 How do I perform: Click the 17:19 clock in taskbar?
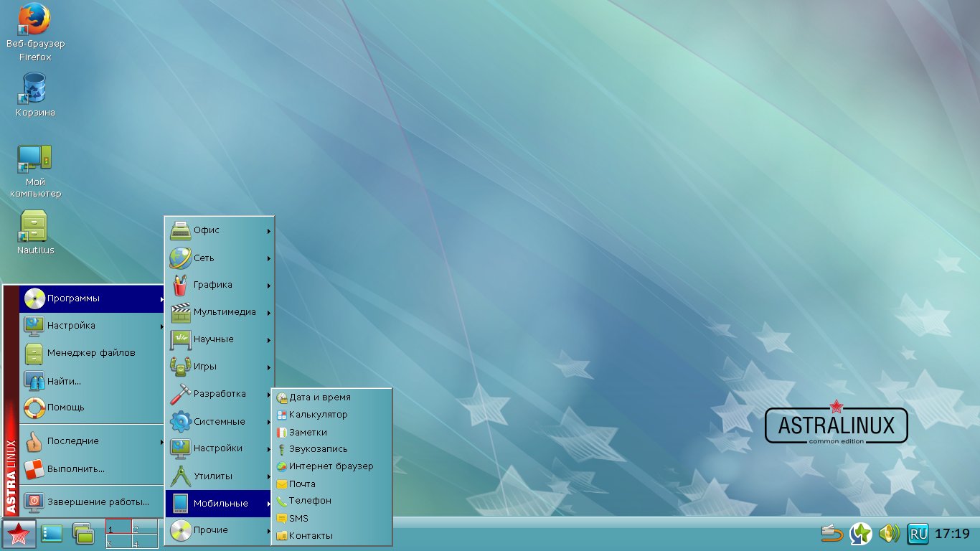953,534
